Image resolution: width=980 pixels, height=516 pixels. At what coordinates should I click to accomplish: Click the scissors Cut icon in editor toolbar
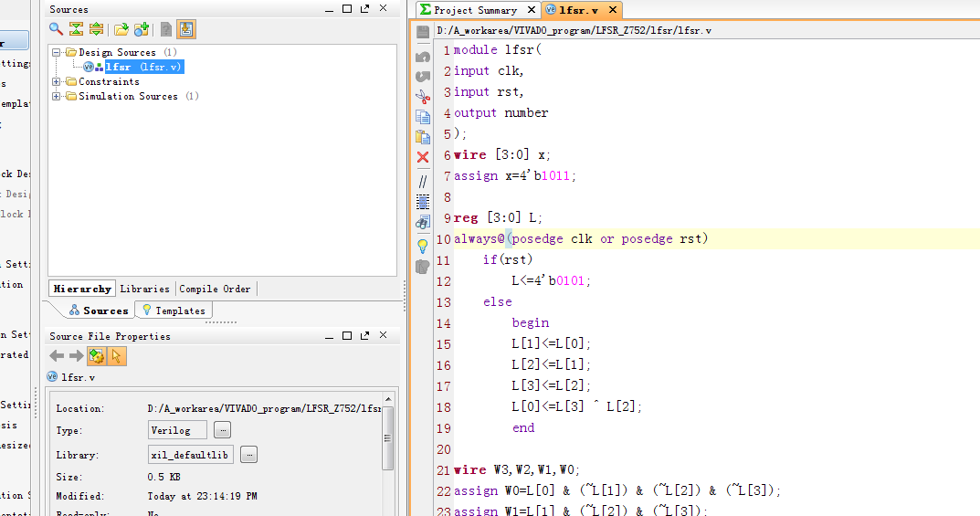click(x=422, y=97)
